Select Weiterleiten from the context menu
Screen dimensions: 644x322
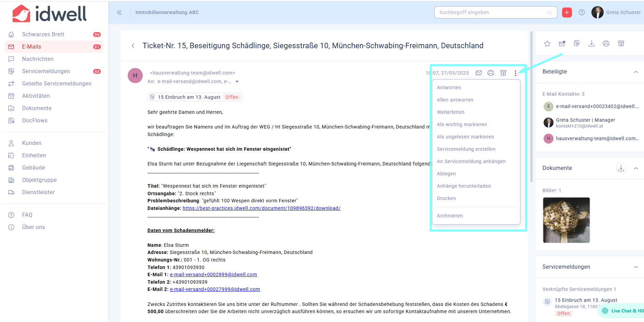click(450, 112)
